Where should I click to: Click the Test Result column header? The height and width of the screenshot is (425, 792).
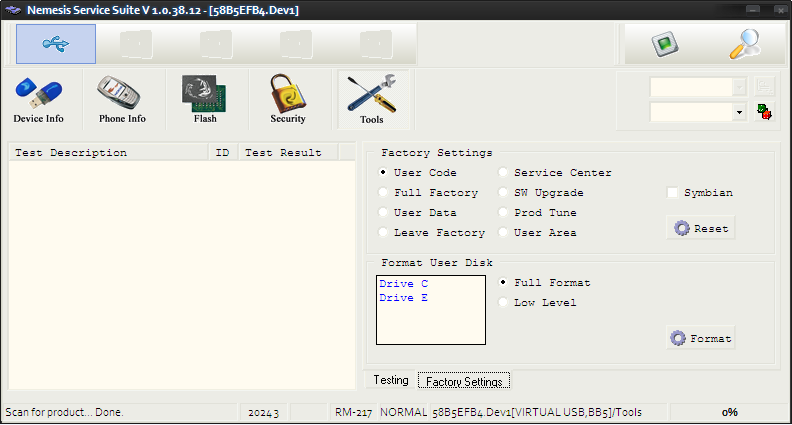288,152
